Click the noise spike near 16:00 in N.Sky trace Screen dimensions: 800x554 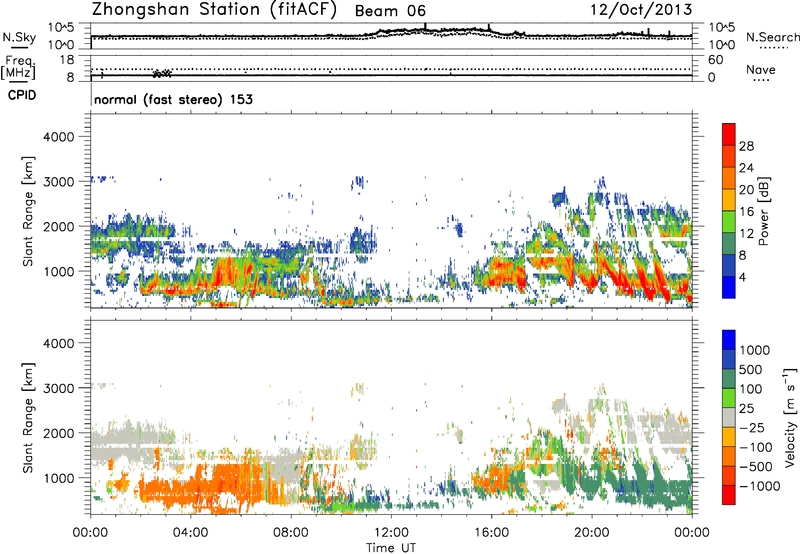coord(489,28)
